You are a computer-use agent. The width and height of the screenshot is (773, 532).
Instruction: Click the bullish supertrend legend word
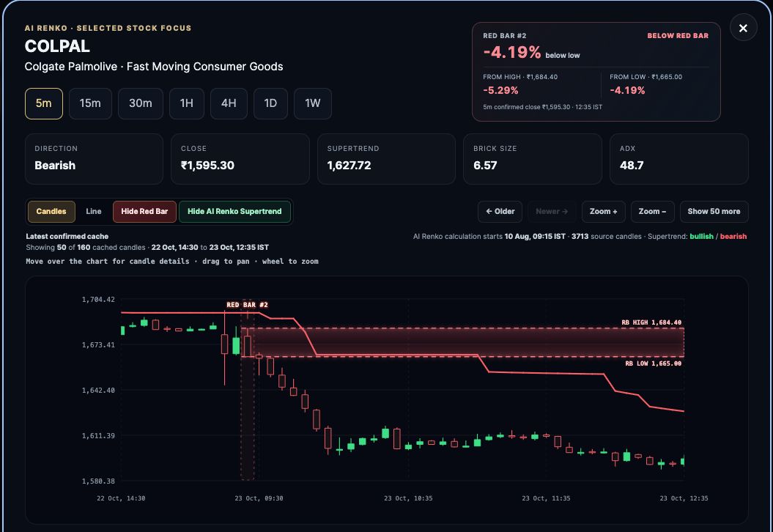click(x=701, y=237)
